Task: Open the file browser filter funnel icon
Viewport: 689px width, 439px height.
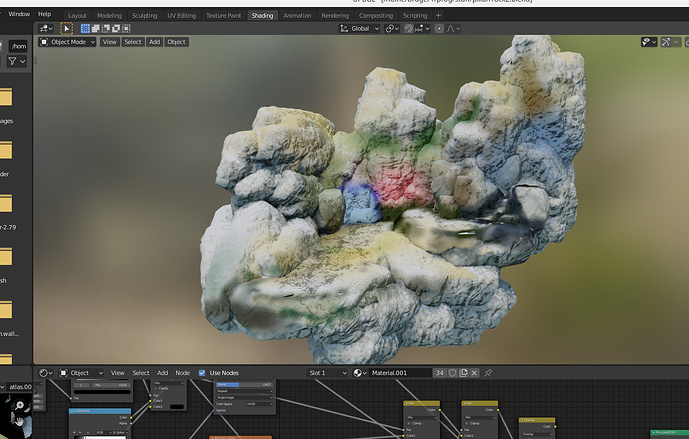Action: coord(12,62)
